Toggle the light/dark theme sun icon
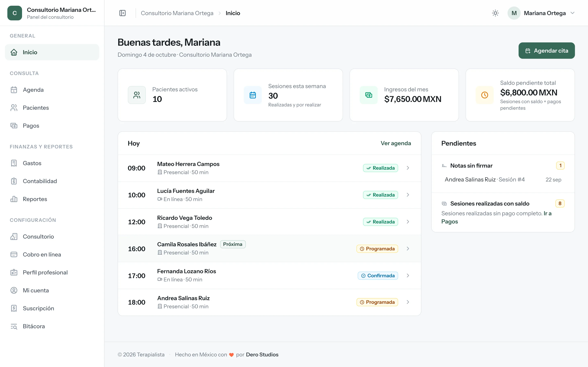Screen dimensions: 588x367 495,13
